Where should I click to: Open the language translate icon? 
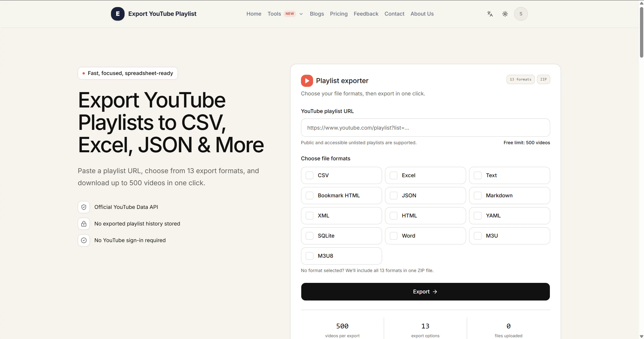[490, 14]
